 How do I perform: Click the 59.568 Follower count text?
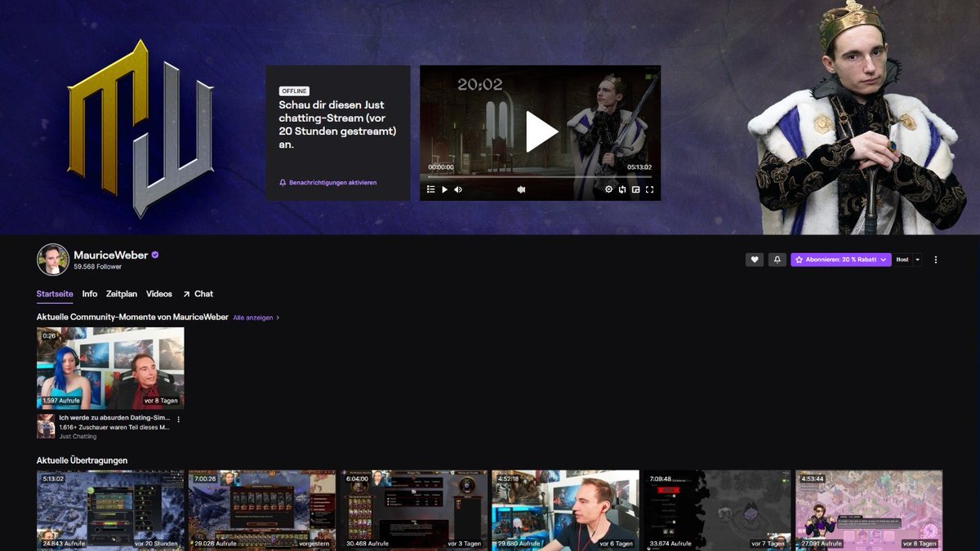(96, 267)
